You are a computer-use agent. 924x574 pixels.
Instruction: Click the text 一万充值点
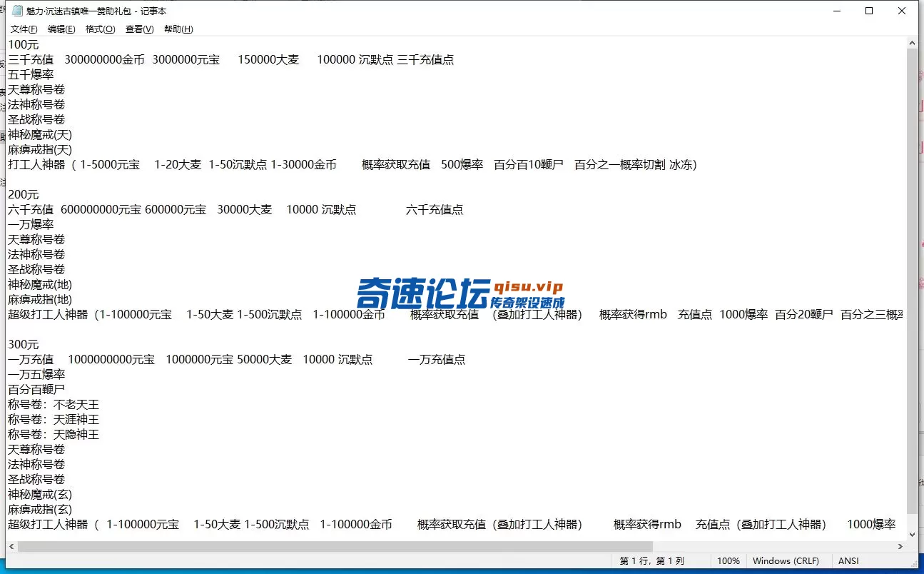pyautogui.click(x=437, y=360)
